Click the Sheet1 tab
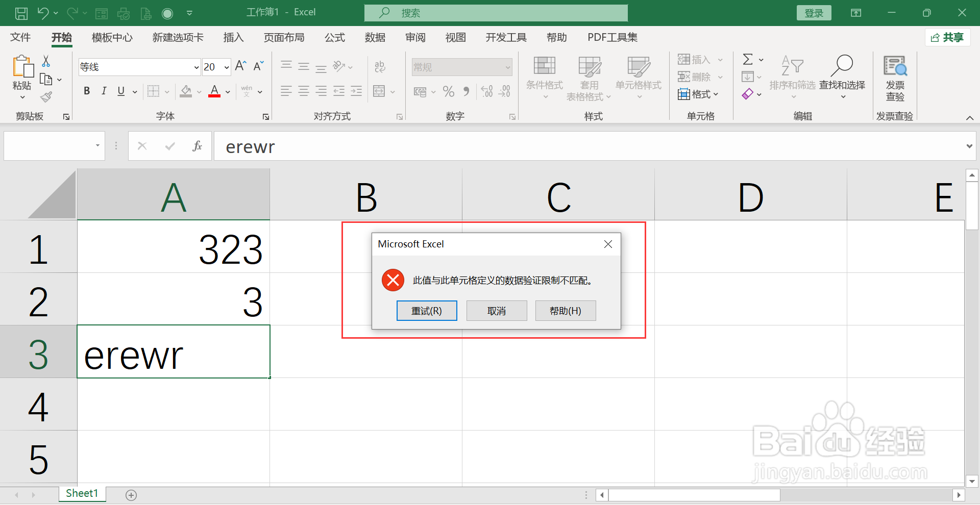980x505 pixels. pyautogui.click(x=82, y=493)
